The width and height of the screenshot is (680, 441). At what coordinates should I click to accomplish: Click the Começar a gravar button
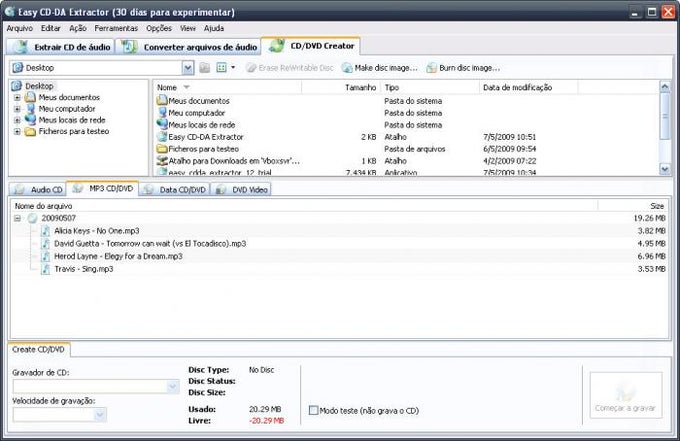click(625, 395)
